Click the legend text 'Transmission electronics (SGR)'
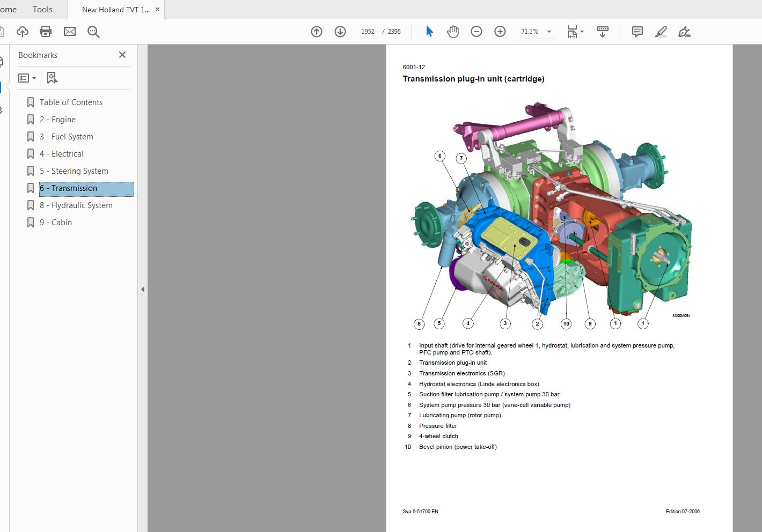762x532 pixels. [x=462, y=373]
